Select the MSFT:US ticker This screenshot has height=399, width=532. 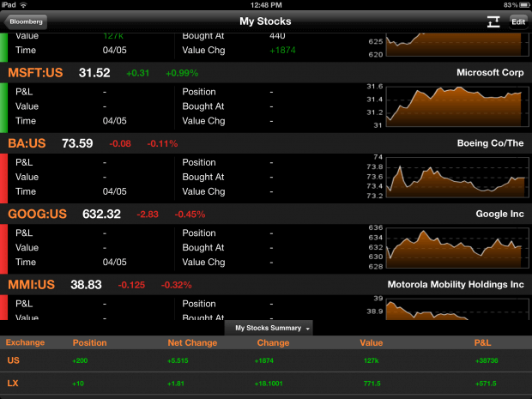[x=35, y=73]
